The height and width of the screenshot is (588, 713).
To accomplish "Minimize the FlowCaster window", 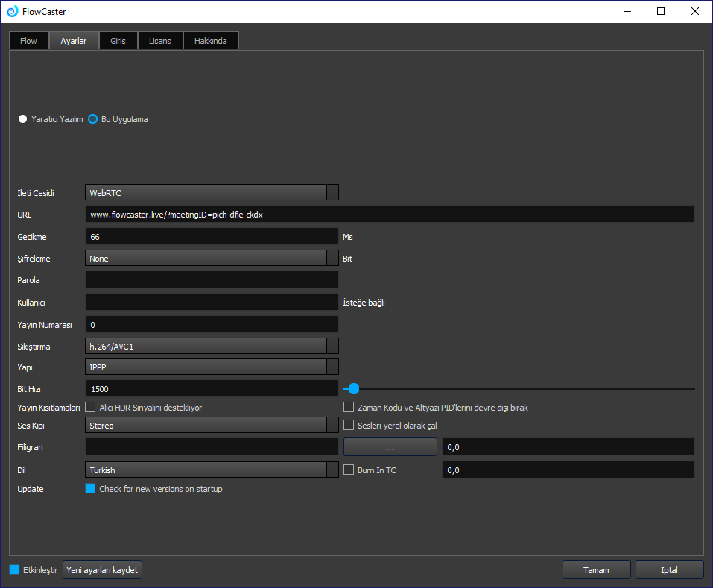I will pyautogui.click(x=627, y=11).
